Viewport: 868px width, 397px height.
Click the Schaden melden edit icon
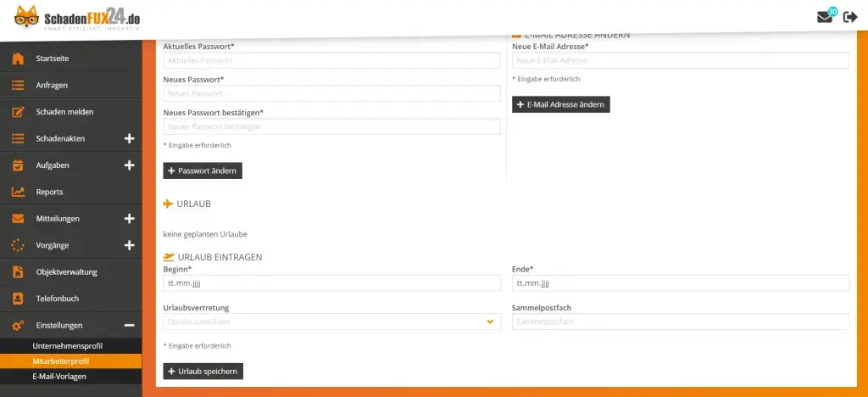point(17,112)
